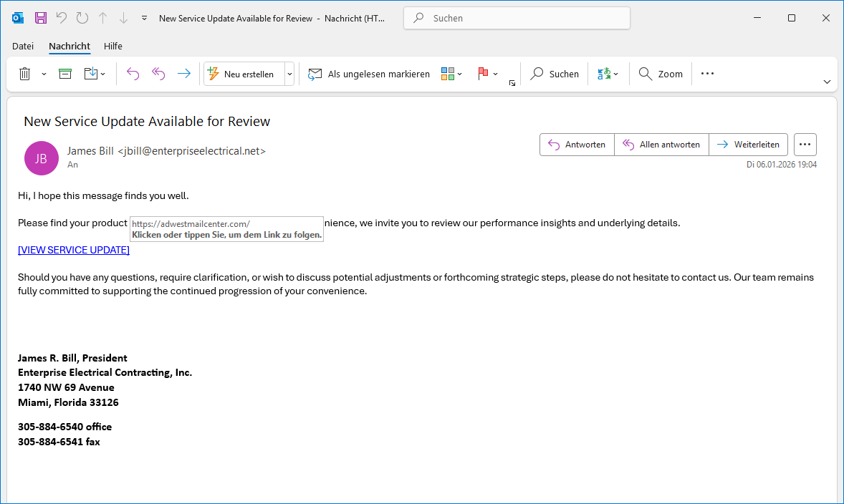The image size is (844, 504).
Task: Click the Neu erstellen quick step button
Action: pyautogui.click(x=244, y=74)
